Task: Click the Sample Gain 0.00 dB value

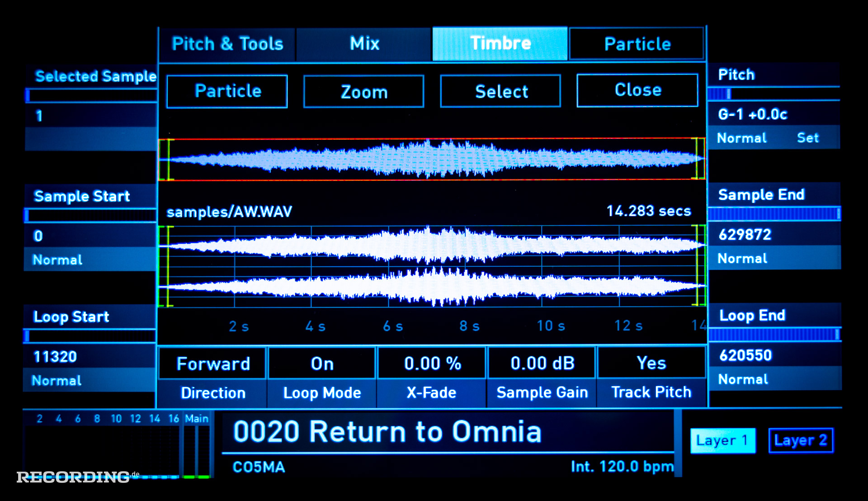Action: (x=542, y=363)
